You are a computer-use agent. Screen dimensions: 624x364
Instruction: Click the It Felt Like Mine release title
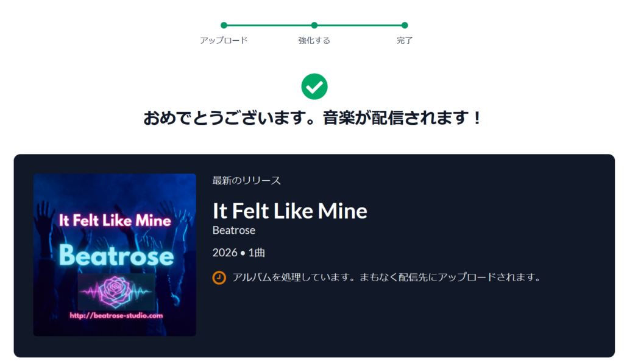click(x=290, y=211)
